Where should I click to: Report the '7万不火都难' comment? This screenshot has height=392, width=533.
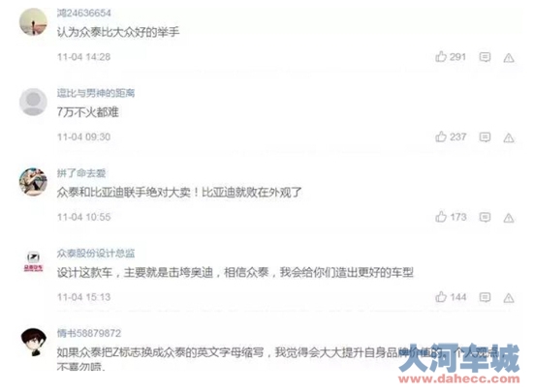[x=509, y=137]
